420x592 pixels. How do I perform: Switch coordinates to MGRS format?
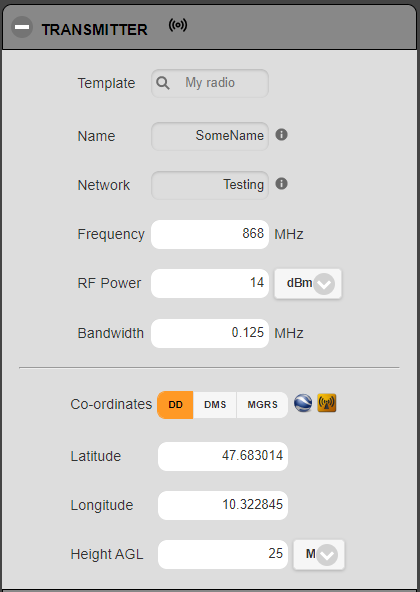[x=262, y=405]
